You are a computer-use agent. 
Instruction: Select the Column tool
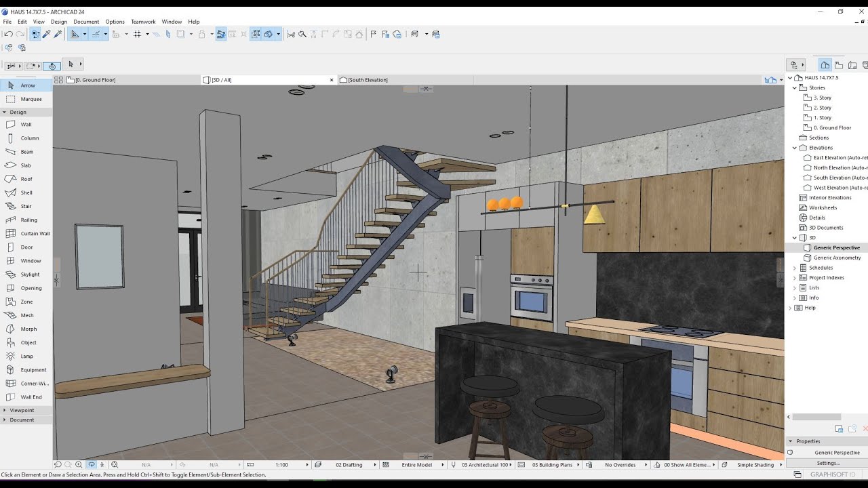(x=26, y=138)
